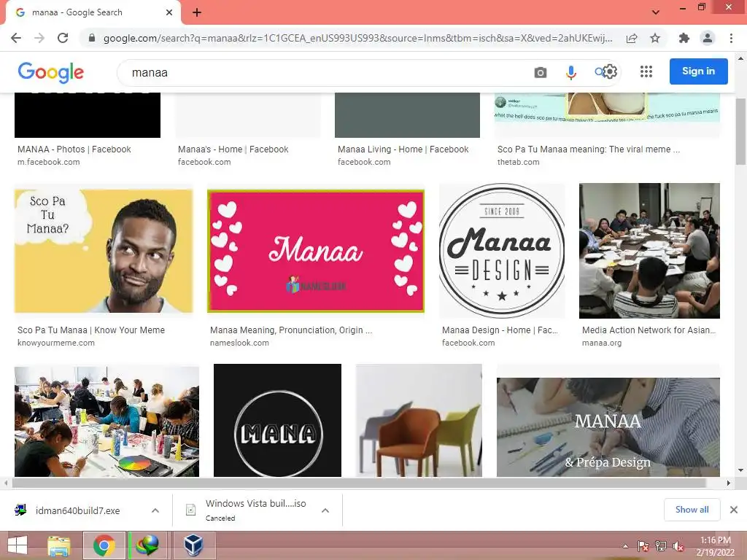
Task: Click the colorful chairs thumbnail
Action: (419, 420)
